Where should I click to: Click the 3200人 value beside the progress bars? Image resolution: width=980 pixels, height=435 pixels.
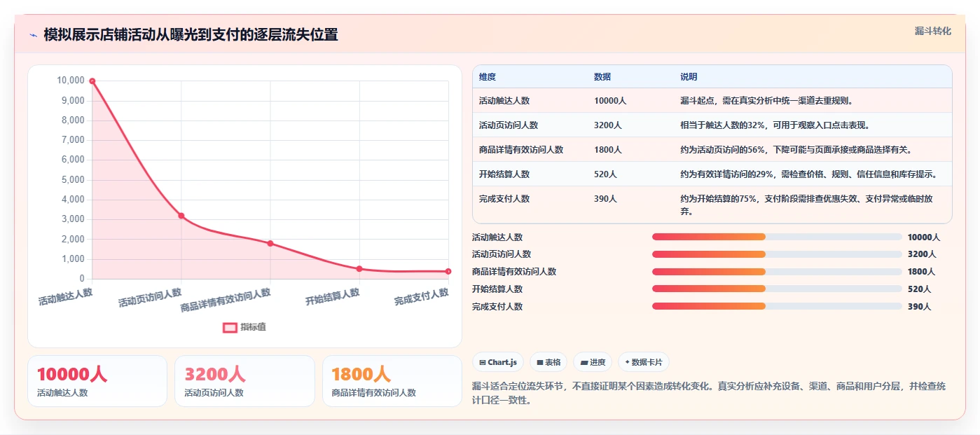pyautogui.click(x=922, y=254)
